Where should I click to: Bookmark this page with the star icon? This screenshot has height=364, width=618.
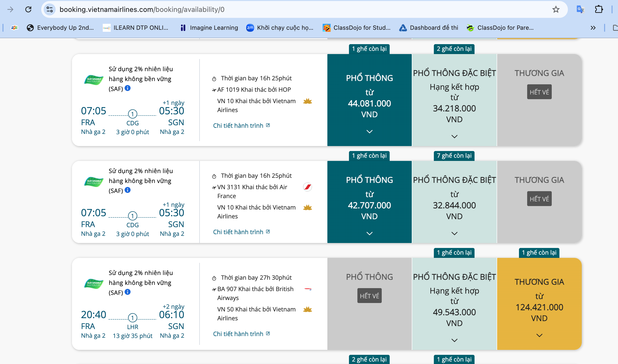click(x=556, y=9)
